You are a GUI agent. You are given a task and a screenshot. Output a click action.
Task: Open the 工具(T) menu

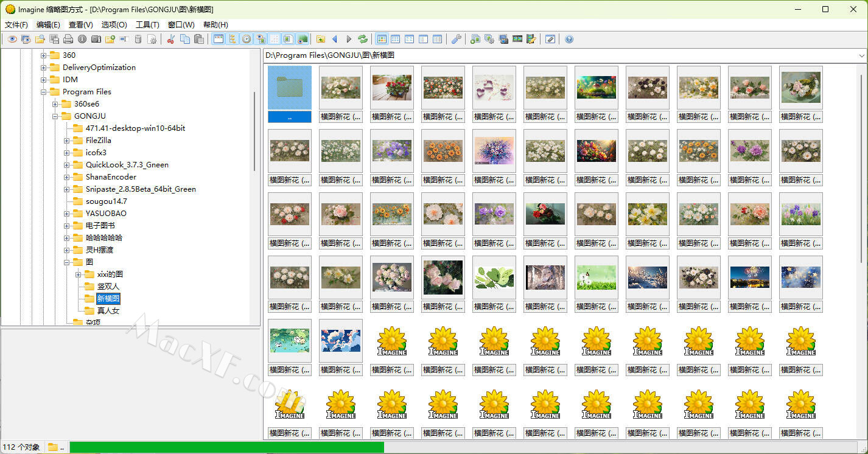pos(147,25)
